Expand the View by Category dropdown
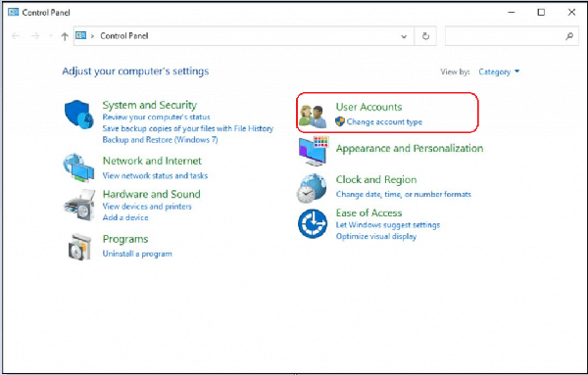This screenshot has width=588, height=375. click(x=499, y=71)
